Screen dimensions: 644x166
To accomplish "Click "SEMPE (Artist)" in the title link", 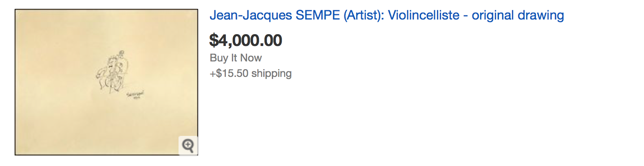I will click(x=340, y=15).
